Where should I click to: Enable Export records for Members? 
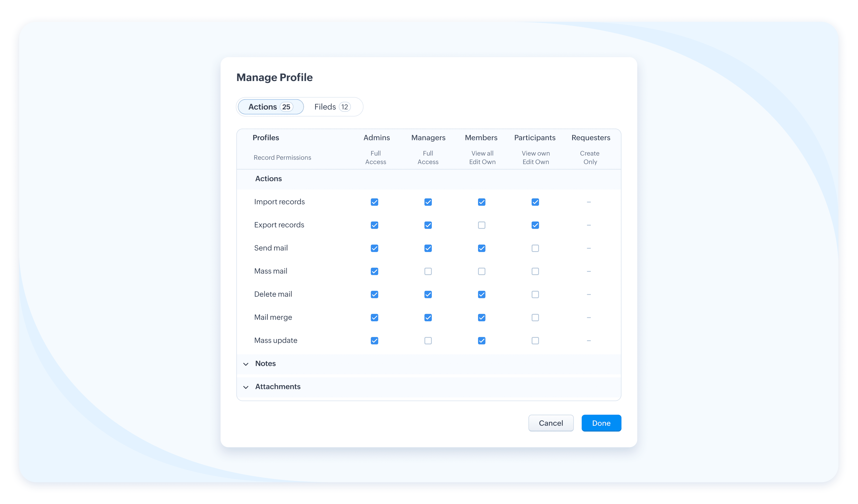481,225
